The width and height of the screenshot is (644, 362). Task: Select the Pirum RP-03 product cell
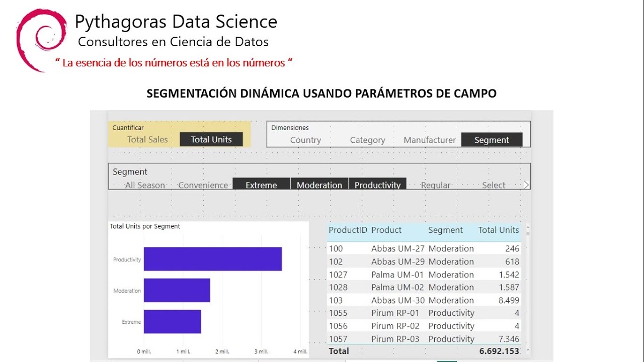[395, 339]
